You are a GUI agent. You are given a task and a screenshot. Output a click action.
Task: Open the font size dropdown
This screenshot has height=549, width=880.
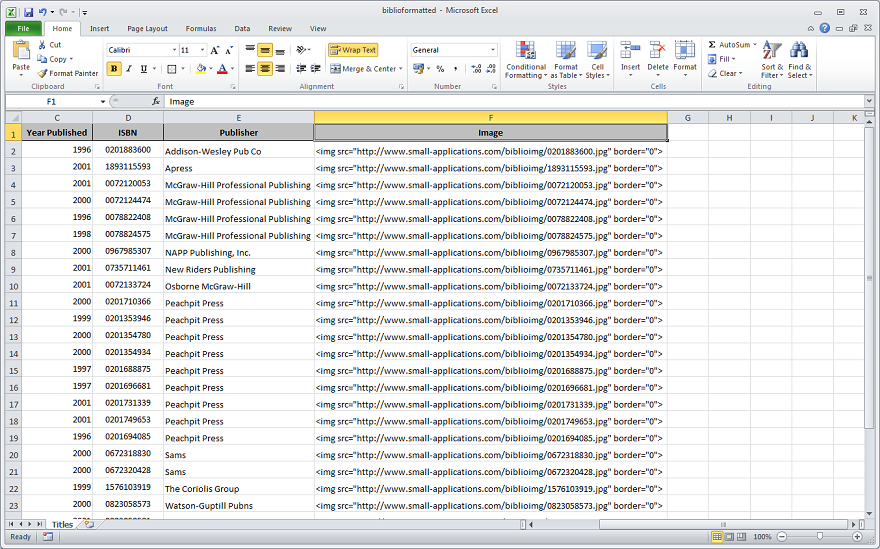pyautogui.click(x=203, y=50)
